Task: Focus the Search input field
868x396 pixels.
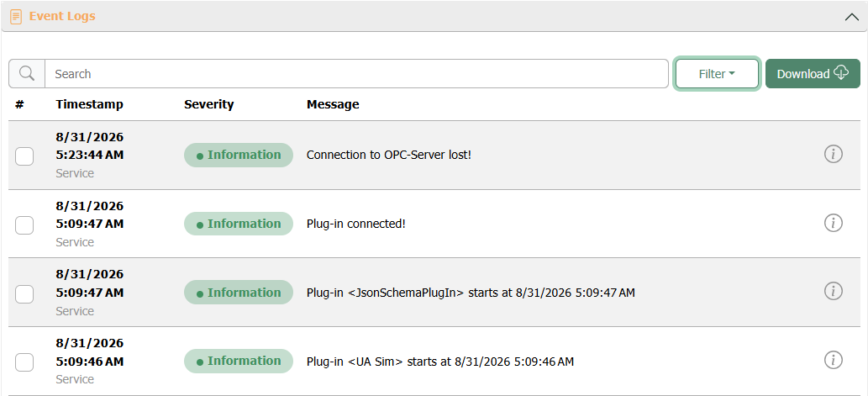Action: click(356, 74)
